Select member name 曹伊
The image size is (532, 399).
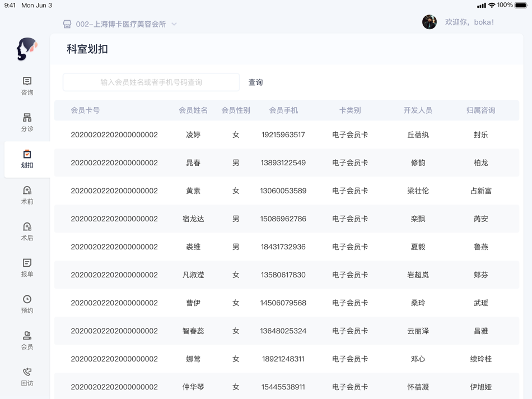point(193,303)
